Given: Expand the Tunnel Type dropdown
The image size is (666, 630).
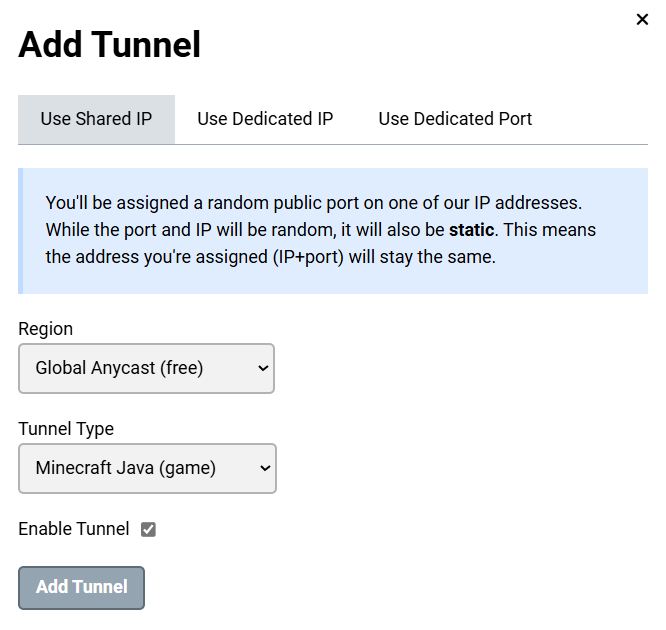Looking at the screenshot, I should (x=147, y=468).
